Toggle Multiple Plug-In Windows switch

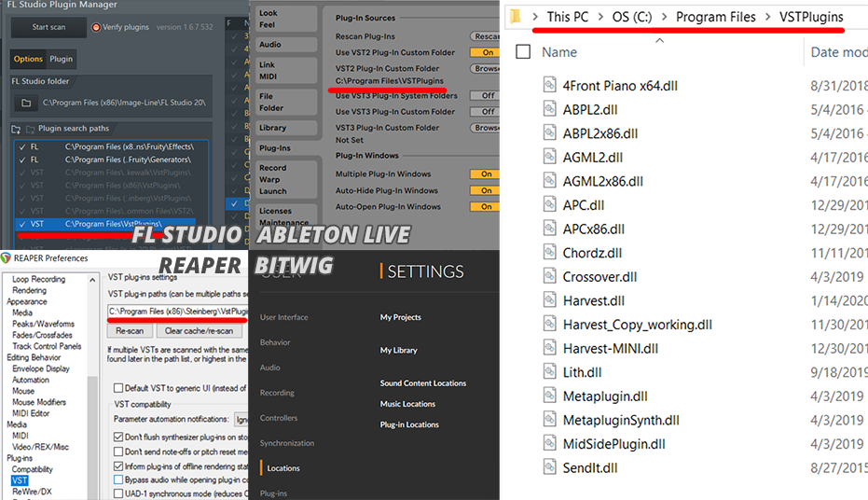(x=485, y=174)
